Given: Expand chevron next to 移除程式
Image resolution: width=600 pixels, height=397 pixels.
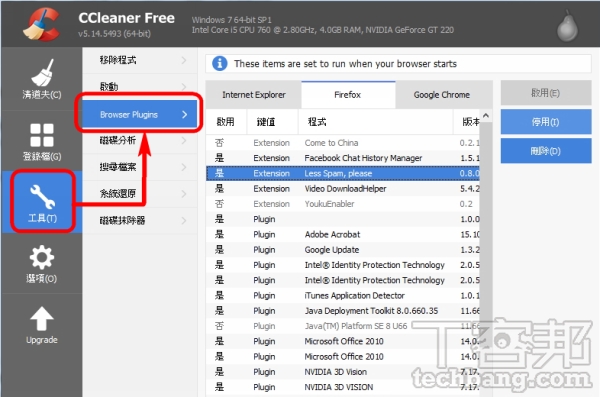Looking at the screenshot, I should (x=184, y=60).
